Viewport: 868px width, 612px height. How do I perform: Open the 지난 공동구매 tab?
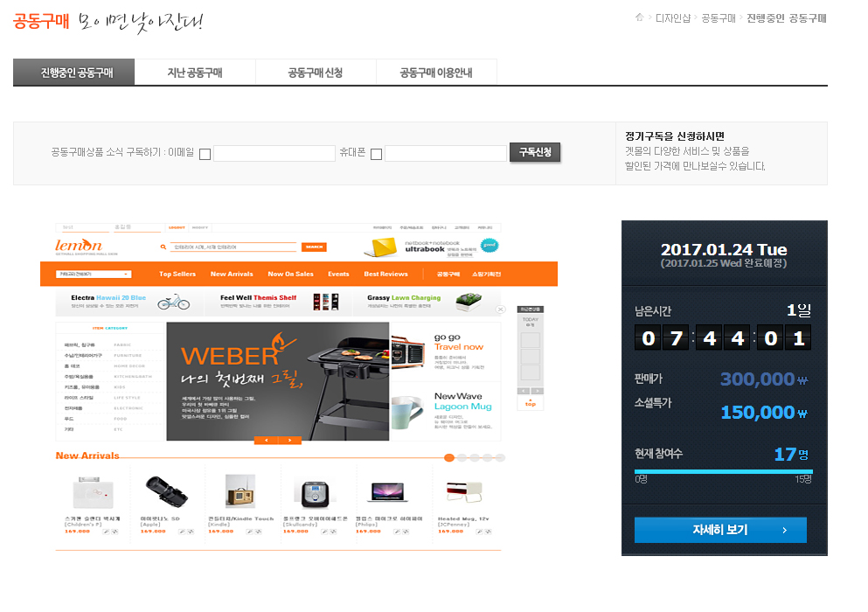click(x=195, y=73)
